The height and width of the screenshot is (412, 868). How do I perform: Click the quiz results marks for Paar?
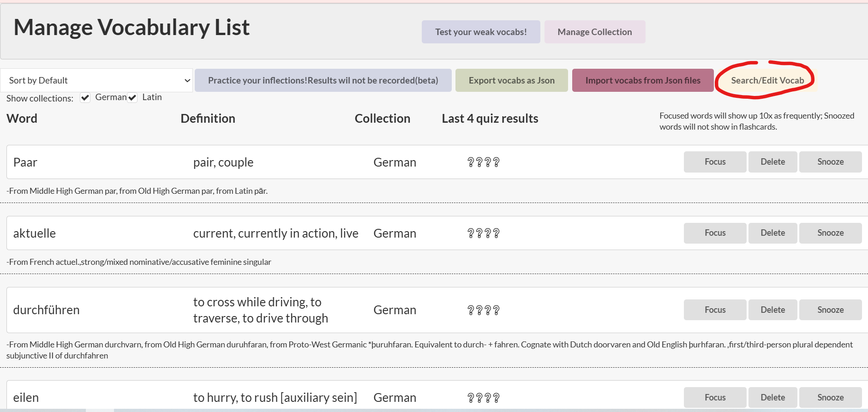483,162
